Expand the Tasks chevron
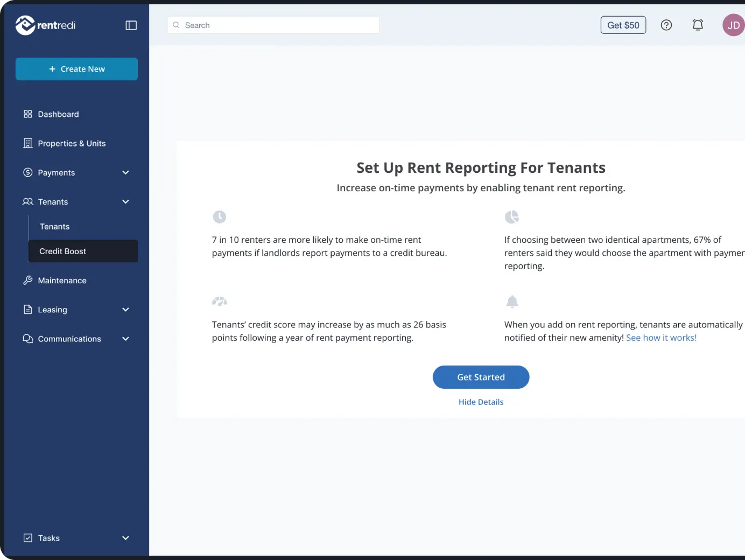This screenshot has width=745, height=560. 125,538
